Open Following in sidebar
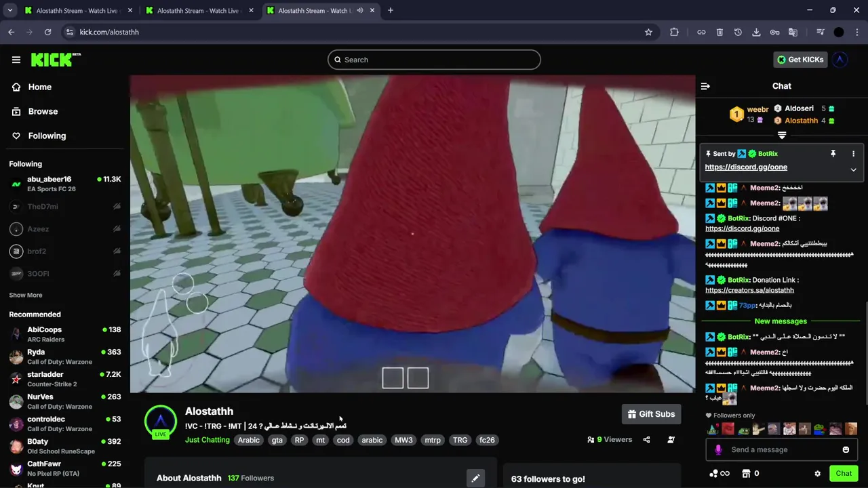 click(x=47, y=136)
